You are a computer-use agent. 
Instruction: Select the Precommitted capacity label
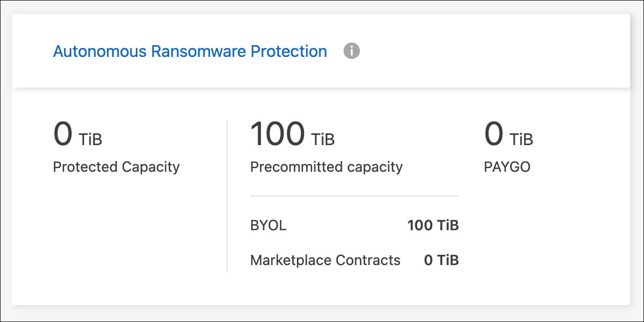click(326, 167)
